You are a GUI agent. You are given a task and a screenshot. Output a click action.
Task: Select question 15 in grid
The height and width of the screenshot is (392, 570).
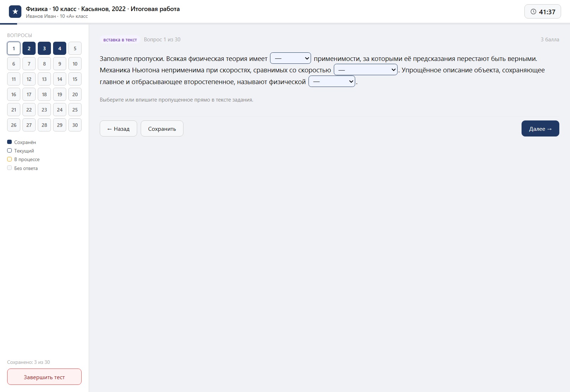point(75,79)
